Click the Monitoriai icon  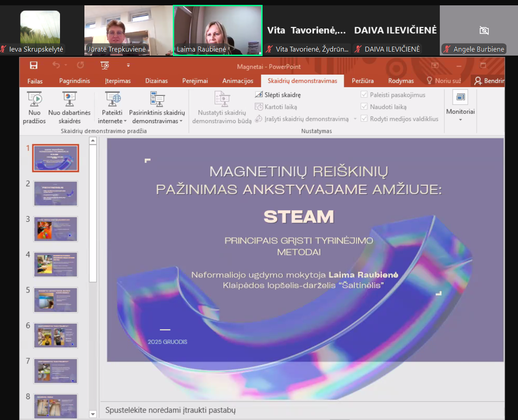(460, 97)
